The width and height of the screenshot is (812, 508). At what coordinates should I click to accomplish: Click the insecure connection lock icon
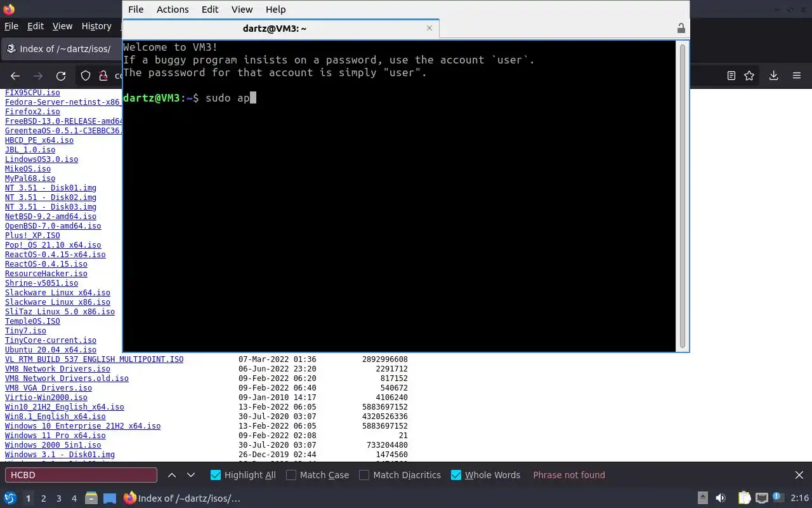point(103,76)
